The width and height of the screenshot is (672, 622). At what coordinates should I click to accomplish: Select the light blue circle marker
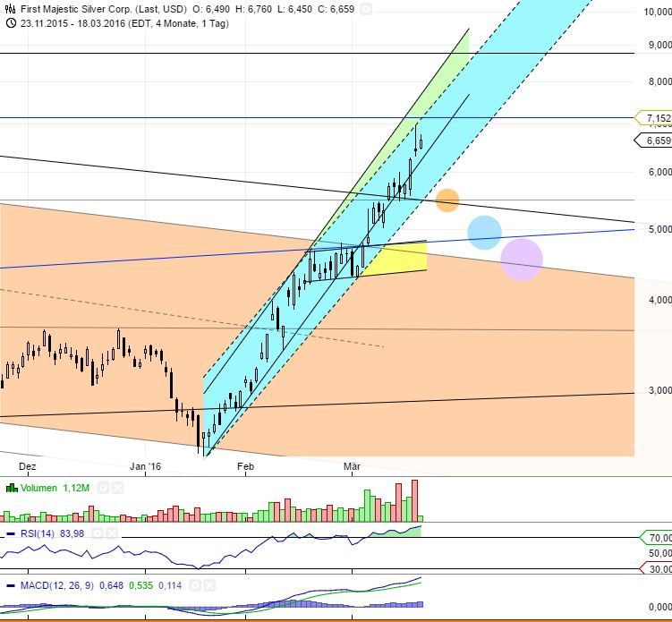click(484, 233)
